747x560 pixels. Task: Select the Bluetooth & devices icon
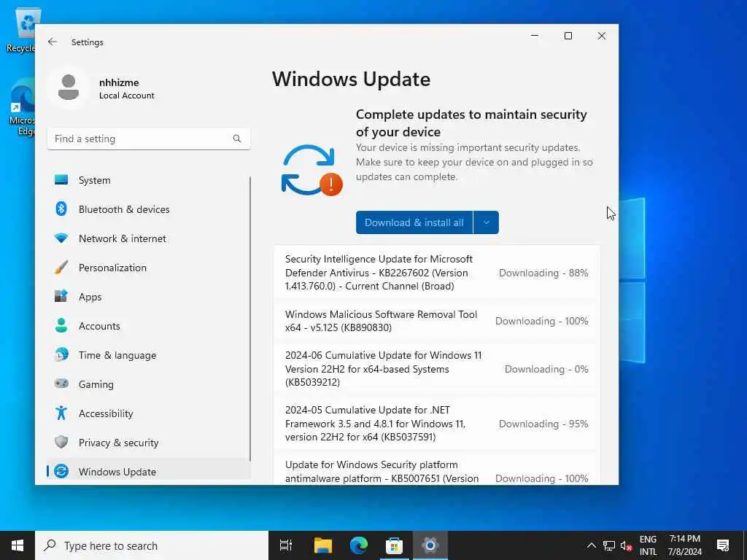[61, 209]
